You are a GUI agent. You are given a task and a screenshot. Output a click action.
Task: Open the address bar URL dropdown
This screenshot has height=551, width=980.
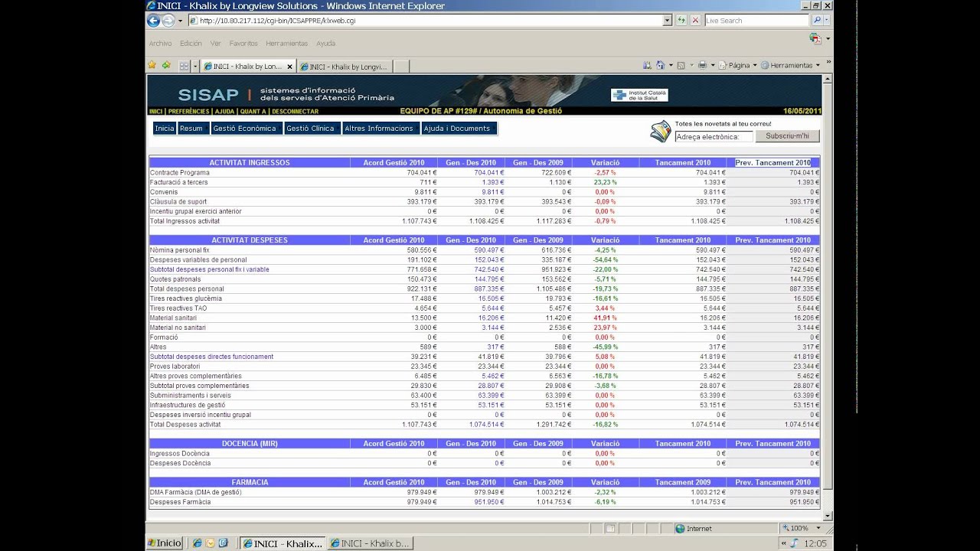tap(668, 21)
